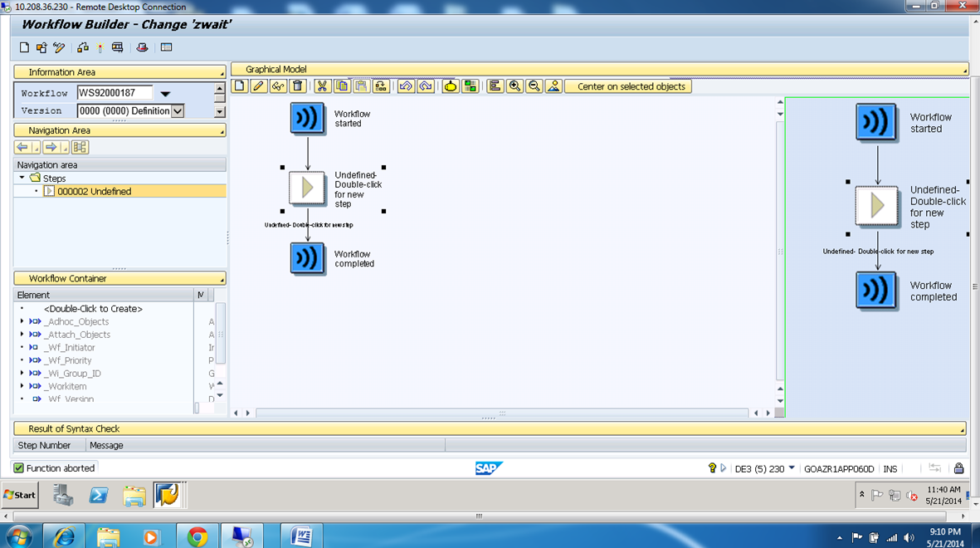Viewport: 980px width, 548px height.
Task: Expand the _Adhoc_Objects container element
Action: click(22, 321)
